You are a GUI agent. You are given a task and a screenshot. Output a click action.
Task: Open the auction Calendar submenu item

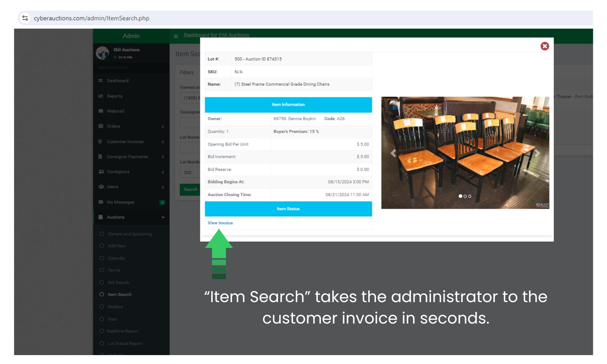[117, 258]
